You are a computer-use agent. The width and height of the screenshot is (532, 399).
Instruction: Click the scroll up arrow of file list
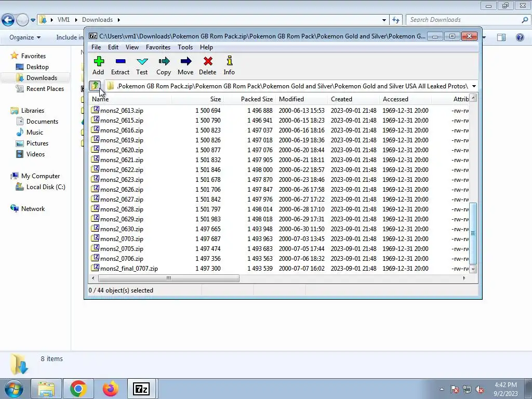pyautogui.click(x=473, y=98)
